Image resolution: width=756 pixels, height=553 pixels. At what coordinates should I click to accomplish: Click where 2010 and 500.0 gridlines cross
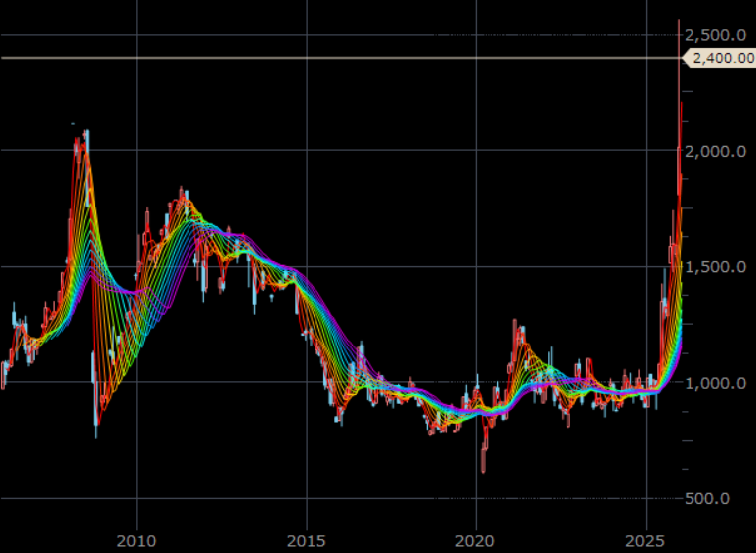point(136,498)
